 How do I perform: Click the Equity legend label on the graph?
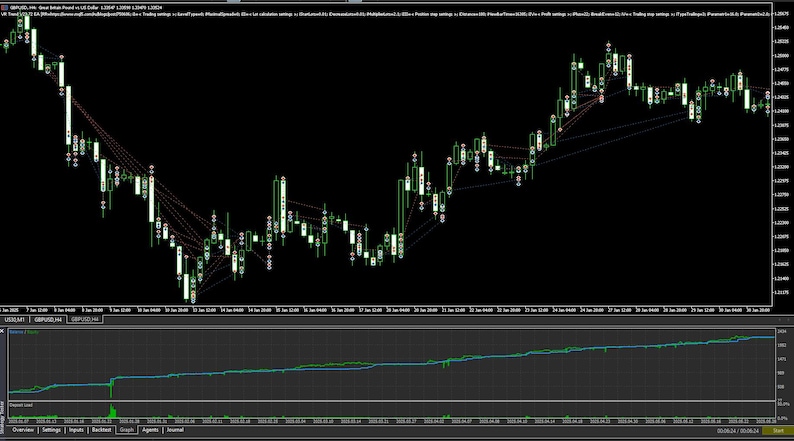pyautogui.click(x=33, y=332)
